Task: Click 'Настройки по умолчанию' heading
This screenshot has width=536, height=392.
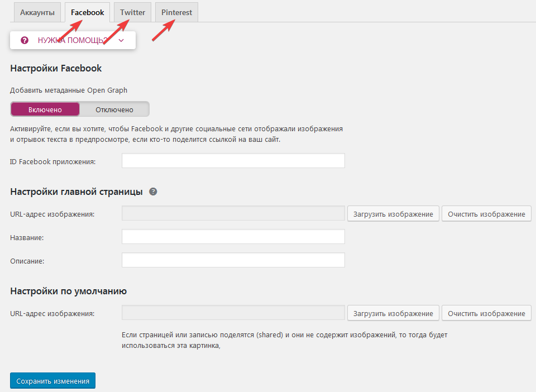Action: 68,291
